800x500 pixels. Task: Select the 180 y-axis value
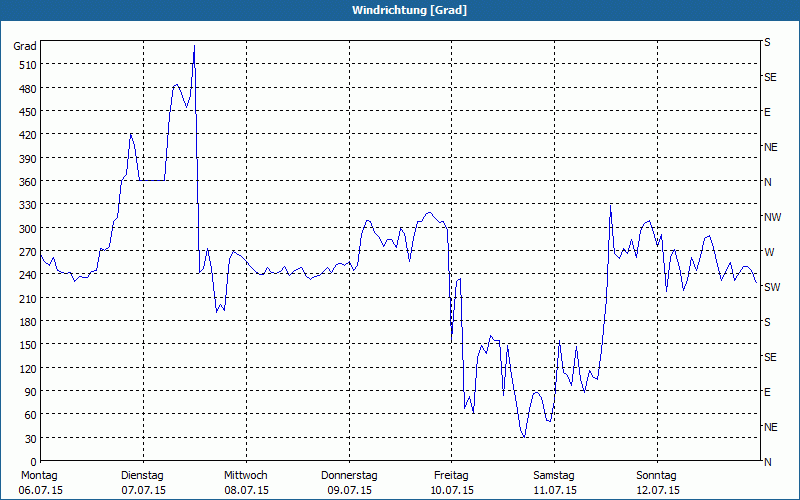28,322
